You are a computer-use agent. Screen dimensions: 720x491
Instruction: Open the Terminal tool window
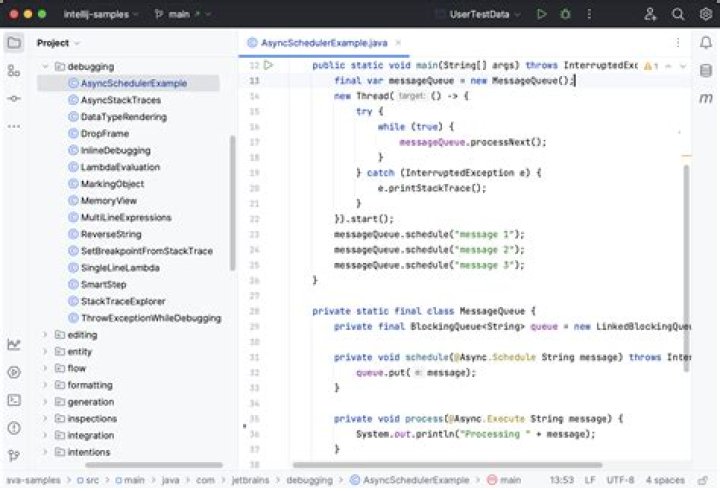(x=14, y=400)
